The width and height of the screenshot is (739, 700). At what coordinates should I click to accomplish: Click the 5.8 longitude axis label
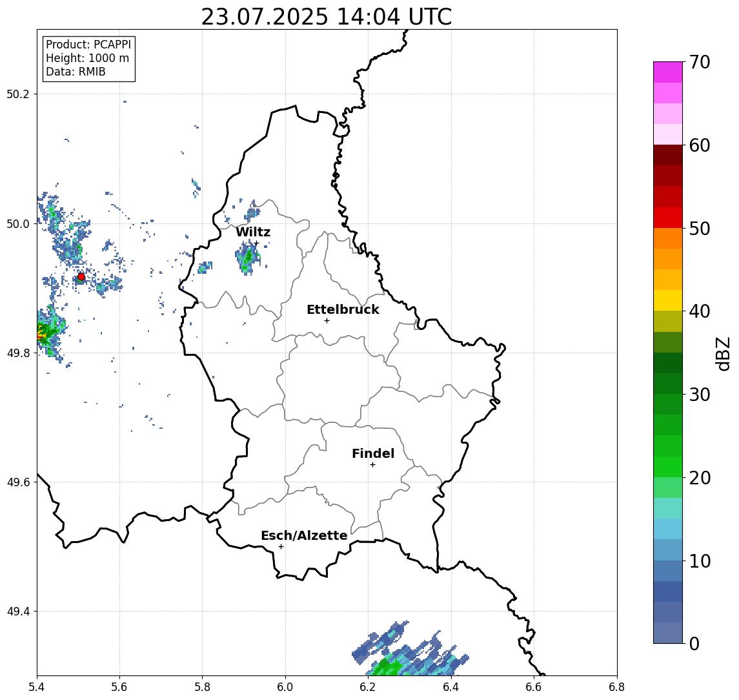(203, 687)
